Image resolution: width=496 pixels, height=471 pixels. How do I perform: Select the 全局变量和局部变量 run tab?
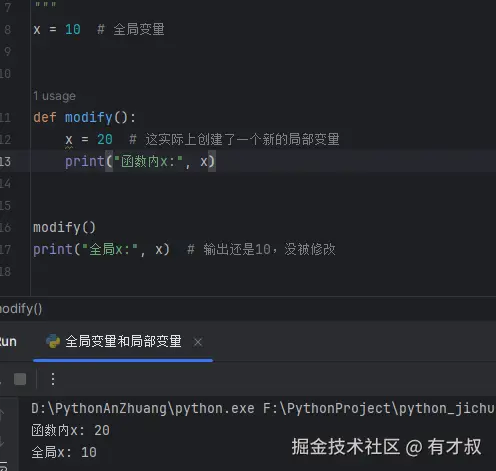click(x=123, y=341)
